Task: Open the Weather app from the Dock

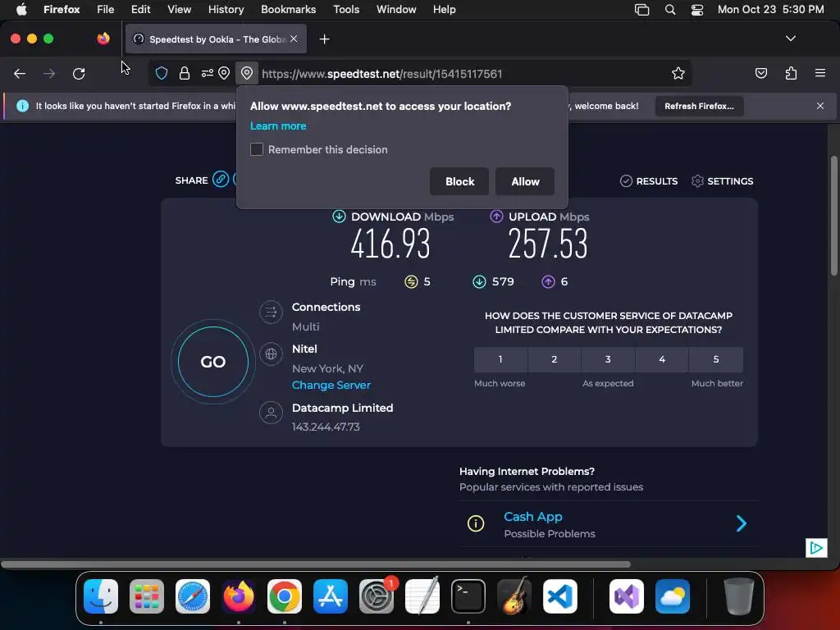Action: pyautogui.click(x=673, y=596)
